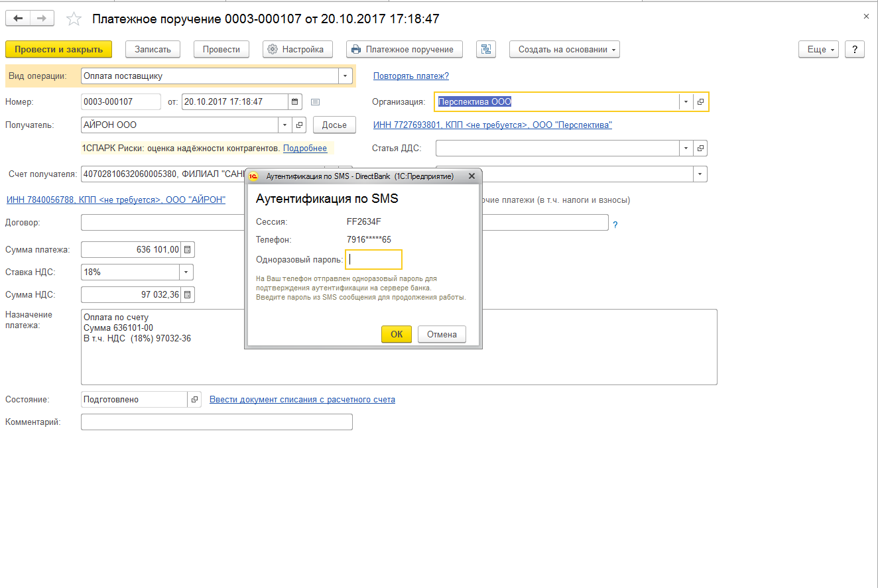The width and height of the screenshot is (878, 588).
Task: Add document to favorites with star icon
Action: 74,19
